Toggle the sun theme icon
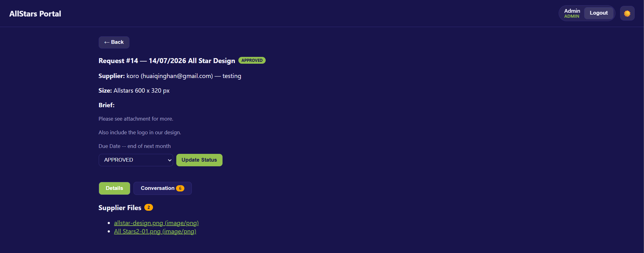The width and height of the screenshot is (644, 253). (x=627, y=13)
